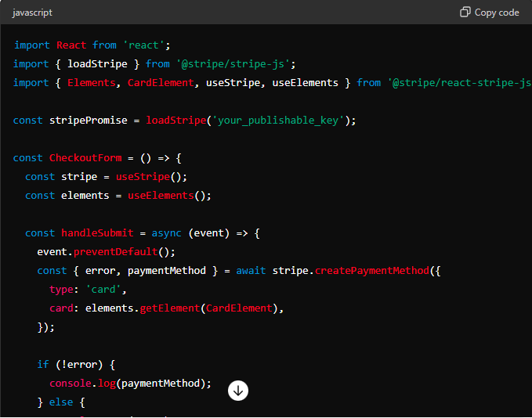
Task: Click the useElements() call after "elements ="
Action: click(169, 195)
